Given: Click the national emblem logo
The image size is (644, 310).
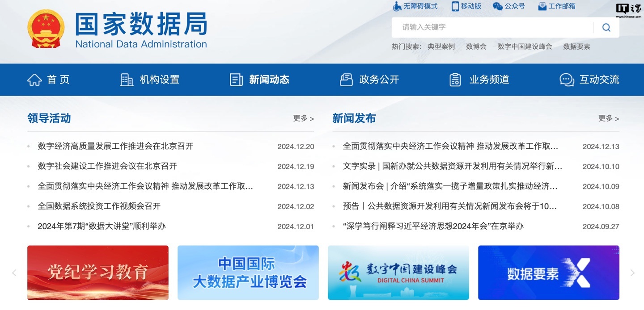Looking at the screenshot, I should pyautogui.click(x=46, y=29).
